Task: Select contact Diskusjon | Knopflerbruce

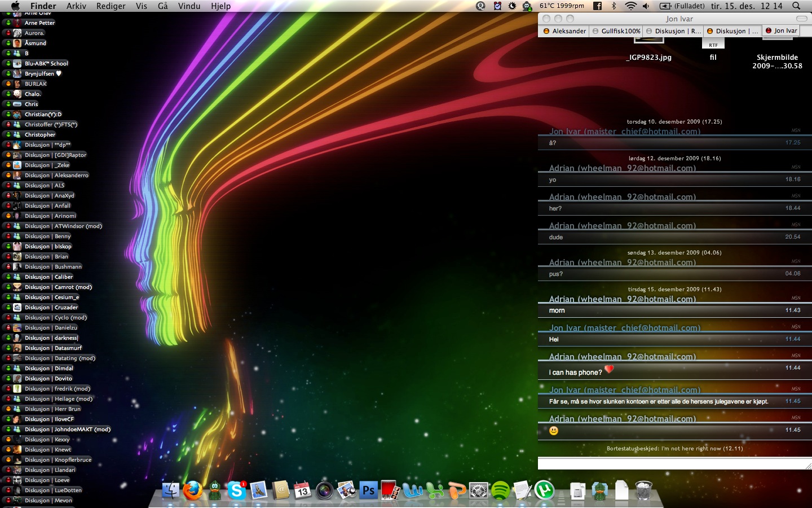Action: pyautogui.click(x=58, y=459)
